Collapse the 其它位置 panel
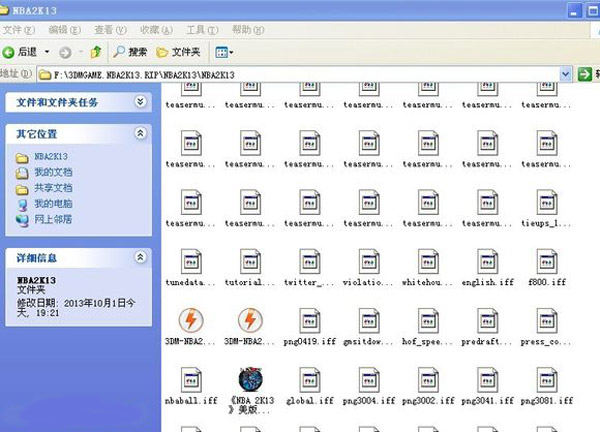The image size is (600, 432). point(140,133)
